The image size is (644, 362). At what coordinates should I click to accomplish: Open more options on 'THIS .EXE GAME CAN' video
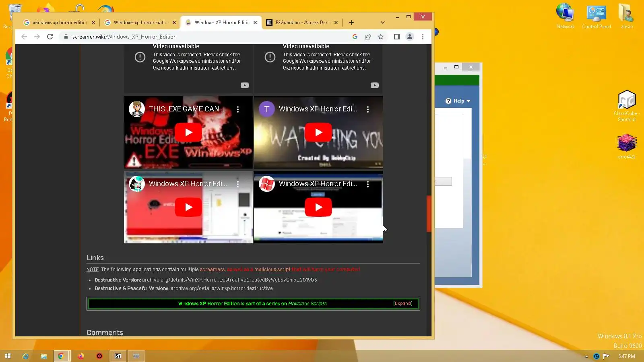coord(238,109)
